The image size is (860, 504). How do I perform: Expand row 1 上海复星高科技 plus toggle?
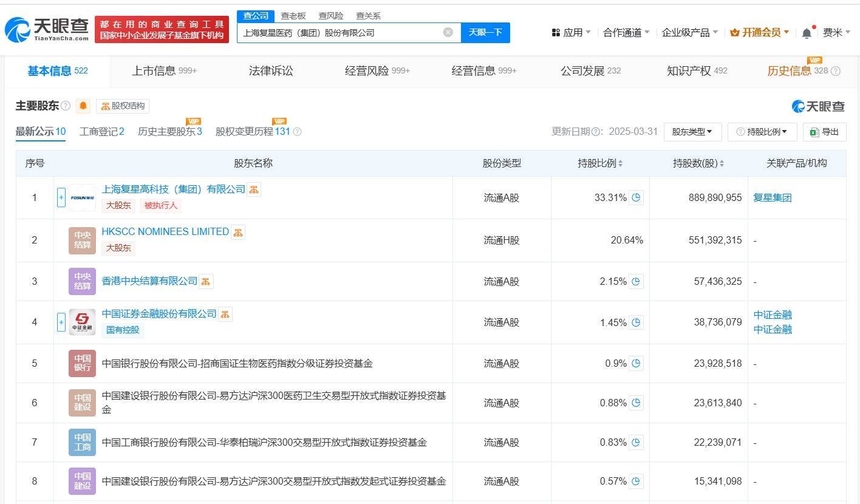click(x=61, y=197)
